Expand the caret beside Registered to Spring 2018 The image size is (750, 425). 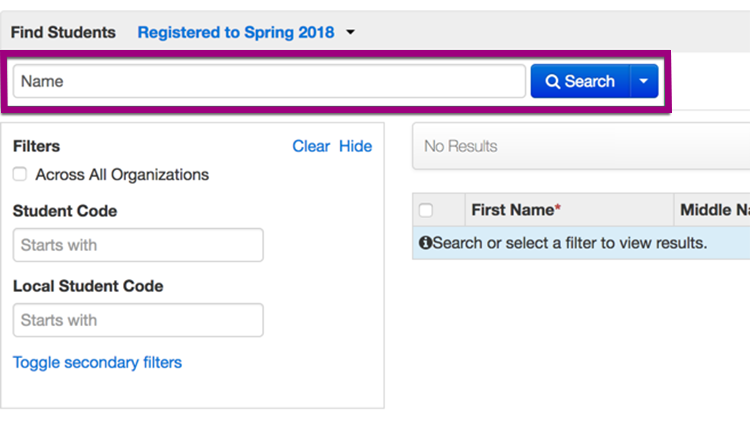pyautogui.click(x=351, y=33)
